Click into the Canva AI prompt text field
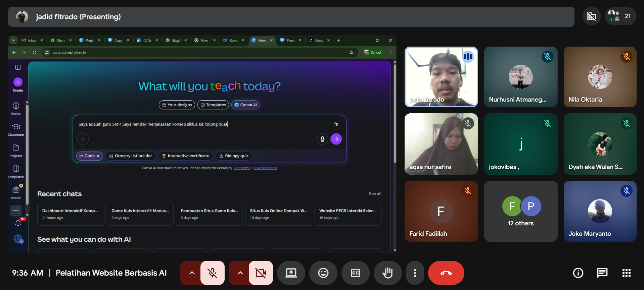The width and height of the screenshot is (644, 290). coord(203,124)
